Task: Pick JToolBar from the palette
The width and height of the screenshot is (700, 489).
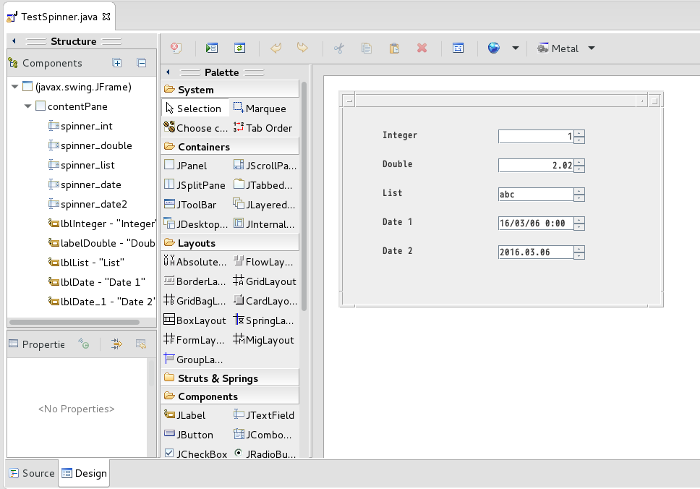Action: pos(191,205)
